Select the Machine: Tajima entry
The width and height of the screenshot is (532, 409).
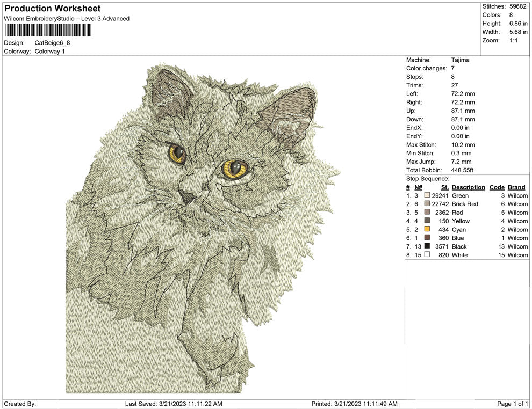tap(459, 60)
